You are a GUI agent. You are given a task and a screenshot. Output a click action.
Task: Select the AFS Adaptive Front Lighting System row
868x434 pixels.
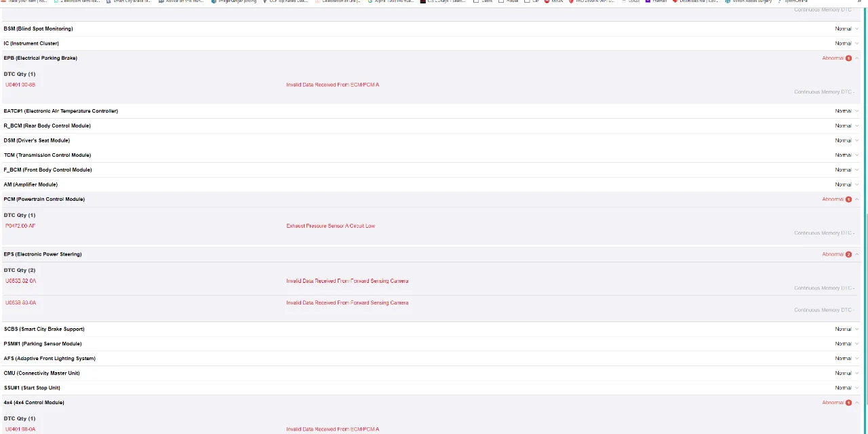(50, 358)
